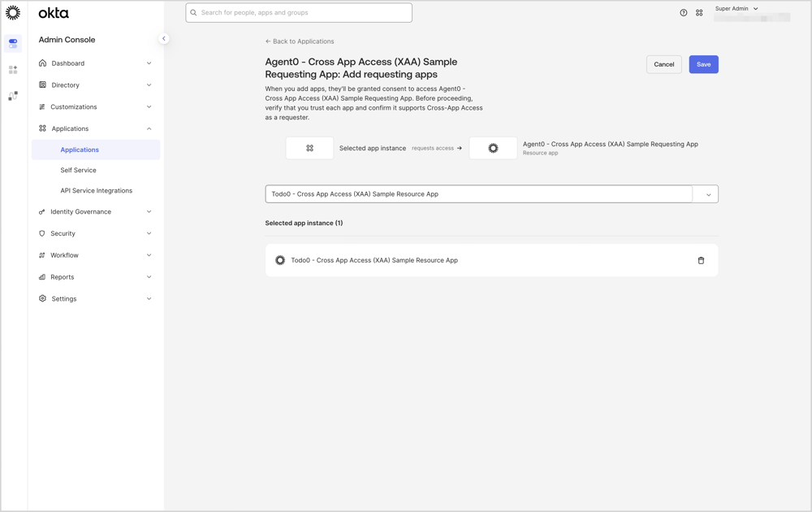This screenshot has height=512, width=812.
Task: Open API Service Integrations menu item
Action: coord(96,191)
